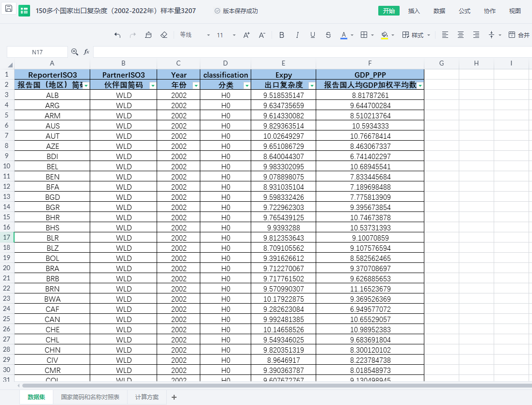Open the 数据 tab

[x=439, y=11]
